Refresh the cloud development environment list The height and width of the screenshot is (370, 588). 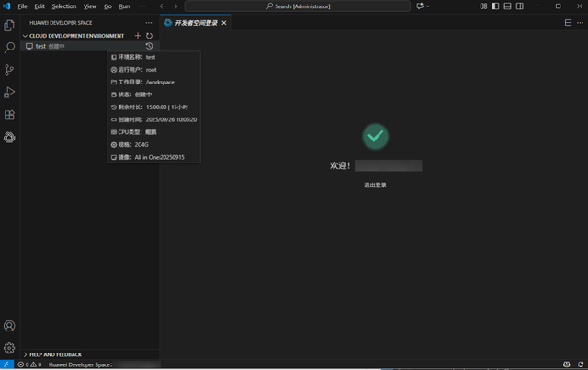tap(150, 36)
